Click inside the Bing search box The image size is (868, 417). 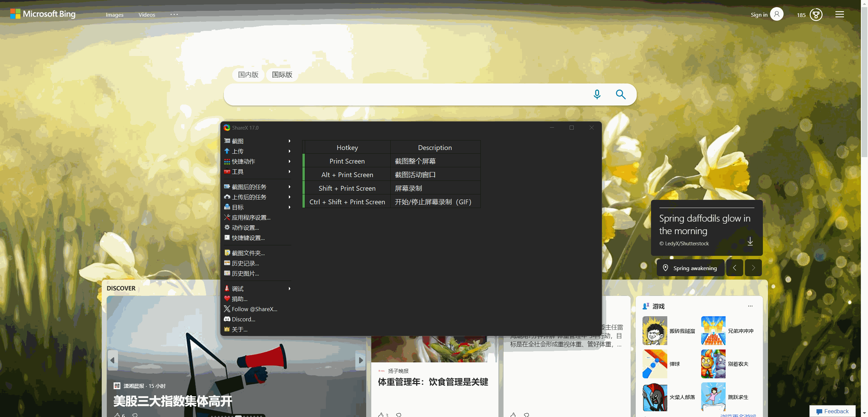tap(407, 94)
